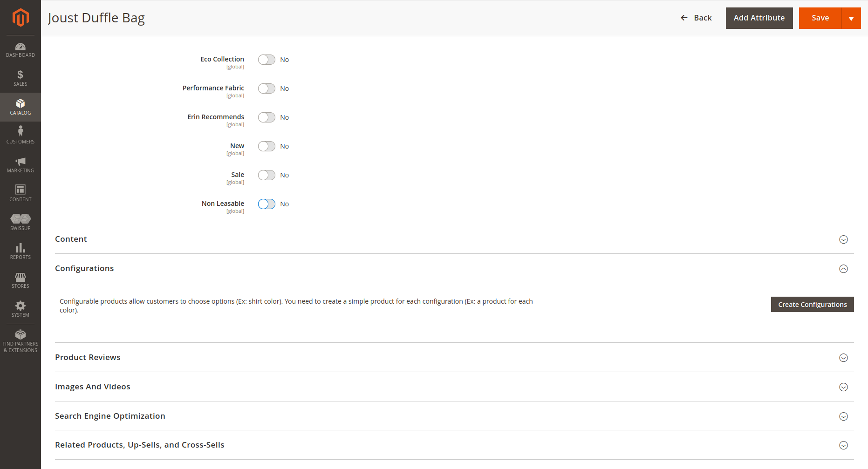Toggle the Sale attribute switch

[267, 175]
